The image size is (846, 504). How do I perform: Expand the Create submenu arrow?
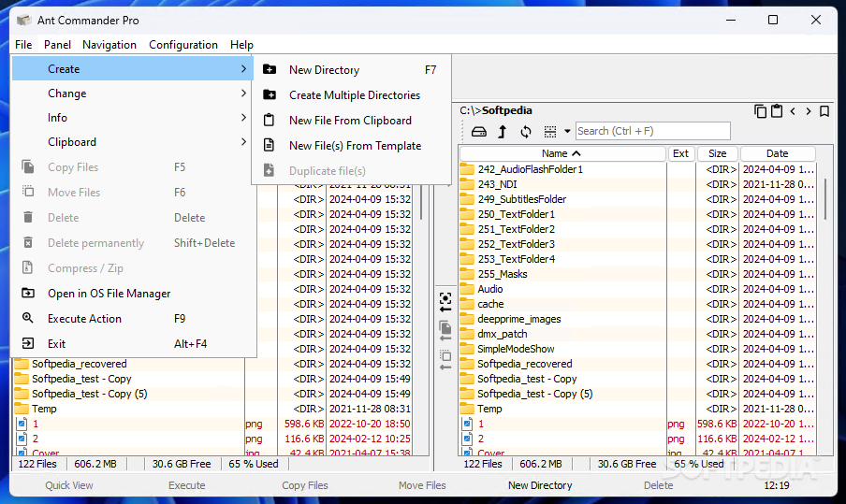[243, 69]
